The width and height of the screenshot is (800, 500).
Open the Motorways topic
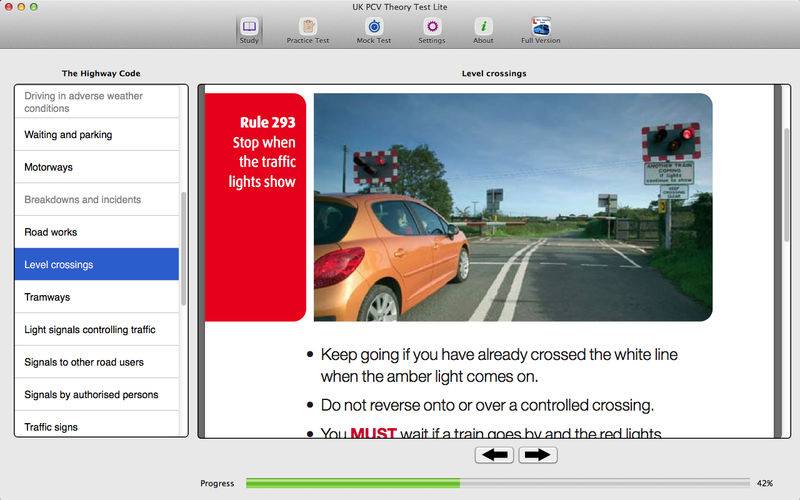coord(97,167)
